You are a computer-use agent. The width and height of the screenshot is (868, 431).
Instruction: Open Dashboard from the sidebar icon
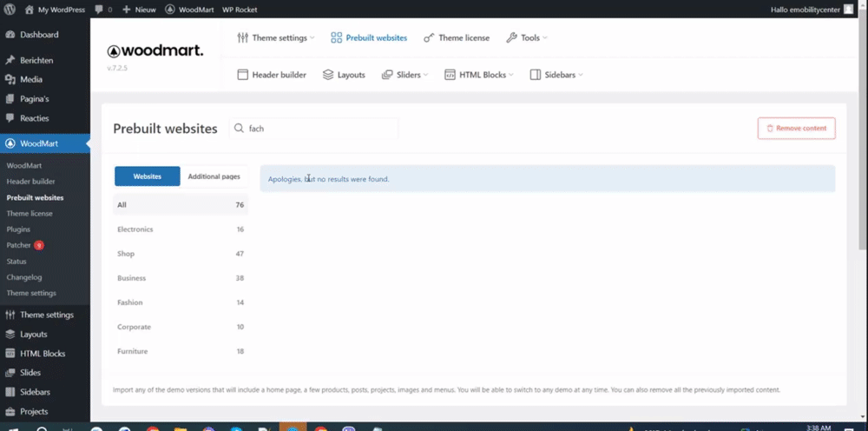pos(10,35)
